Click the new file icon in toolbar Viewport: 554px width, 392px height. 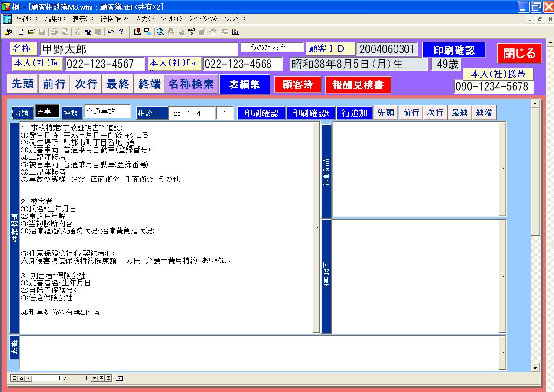(x=21, y=32)
